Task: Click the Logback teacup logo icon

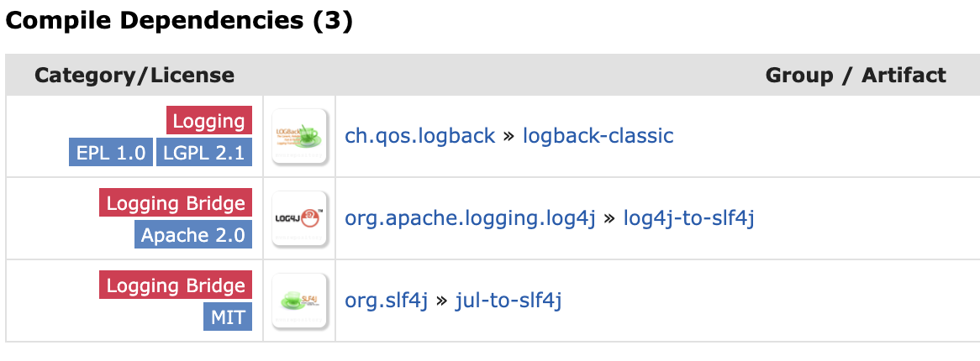Action: tap(299, 136)
